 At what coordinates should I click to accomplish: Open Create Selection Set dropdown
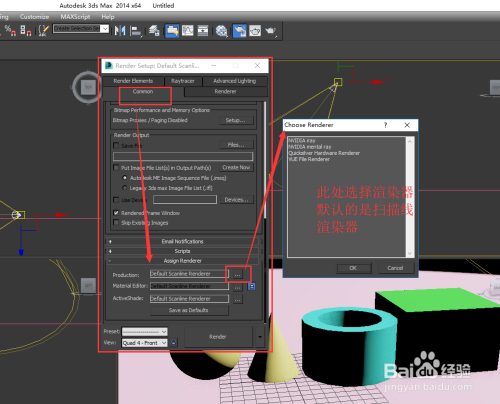tap(105, 29)
